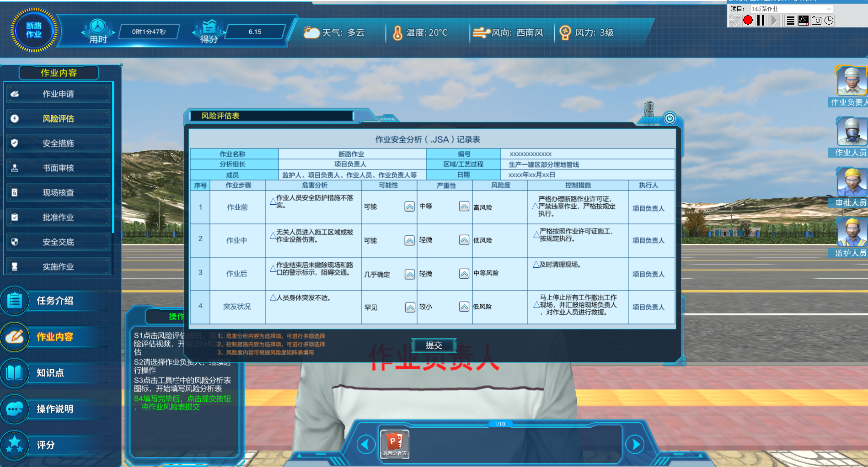
Task: Open the 知识点 panel button
Action: click(x=50, y=373)
